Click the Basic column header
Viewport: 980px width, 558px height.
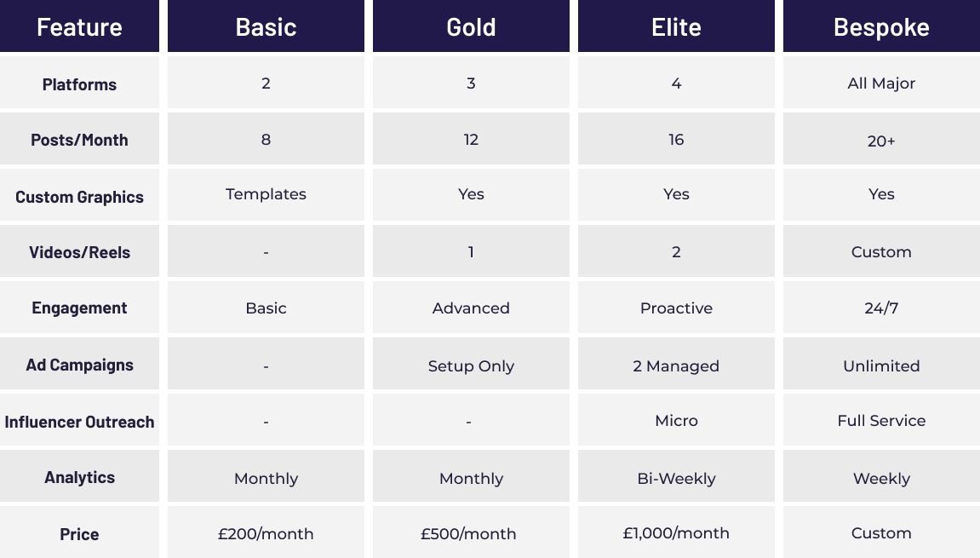(266, 26)
